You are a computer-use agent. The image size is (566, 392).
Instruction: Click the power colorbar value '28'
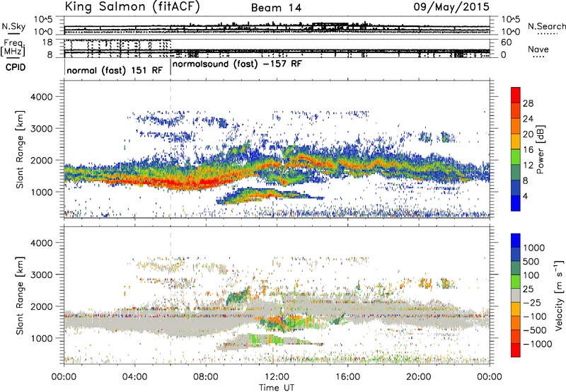pos(528,103)
